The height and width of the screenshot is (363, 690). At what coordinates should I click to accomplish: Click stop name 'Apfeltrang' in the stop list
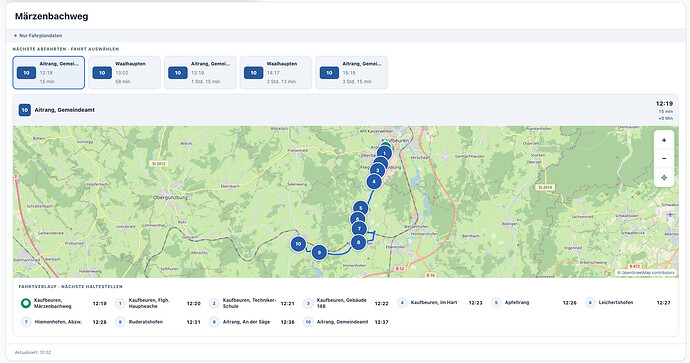tap(517, 303)
